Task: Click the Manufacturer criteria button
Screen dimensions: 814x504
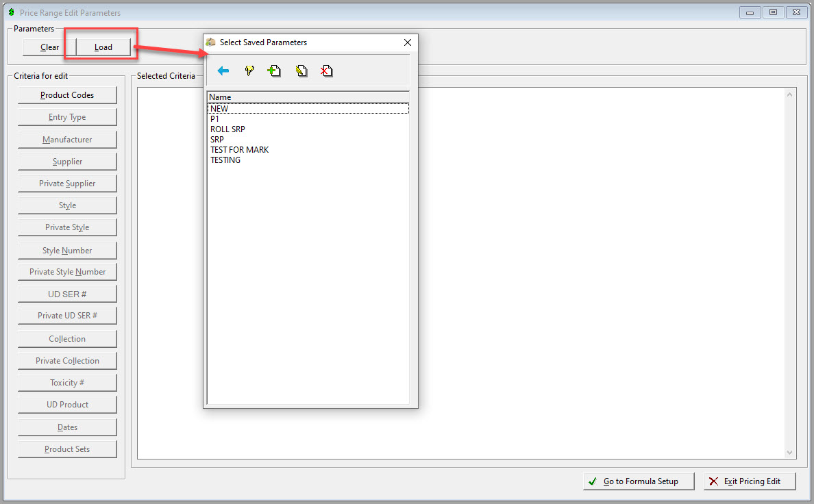Action: pyautogui.click(x=67, y=140)
